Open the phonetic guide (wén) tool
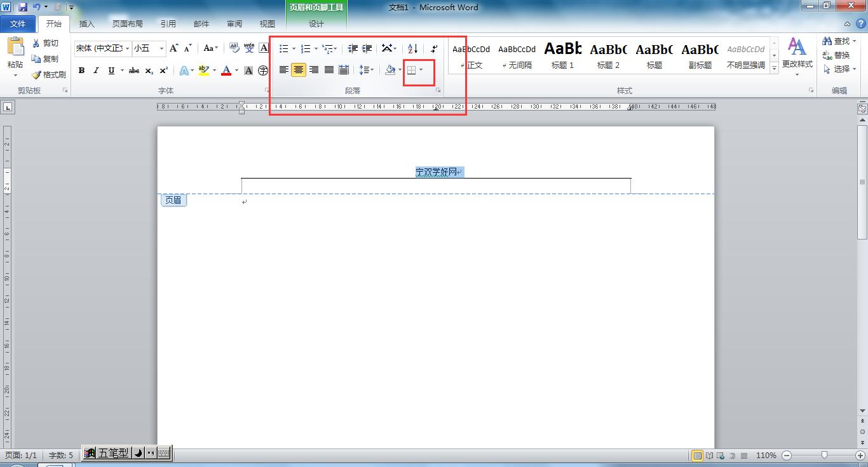Viewport: 868px width, 467px height. click(x=249, y=48)
